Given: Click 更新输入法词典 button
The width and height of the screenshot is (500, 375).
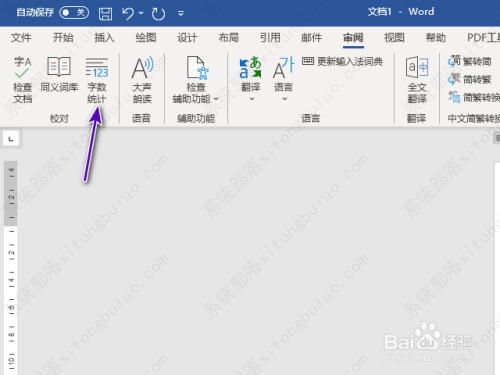Looking at the screenshot, I should click(x=342, y=62).
